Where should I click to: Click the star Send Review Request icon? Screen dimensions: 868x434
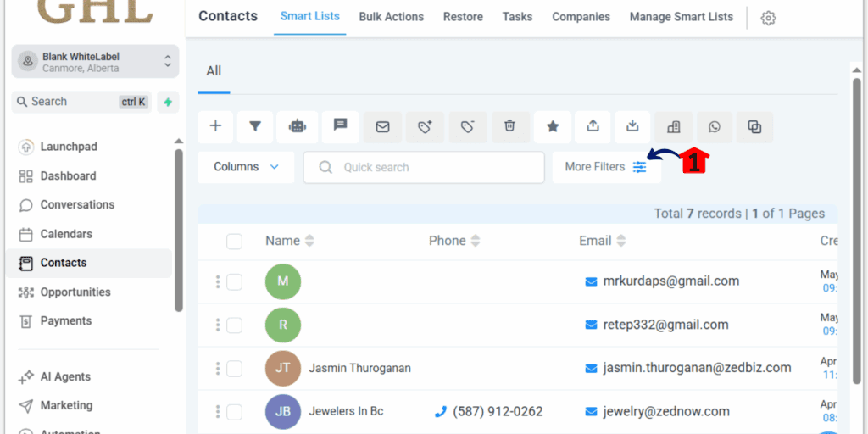[x=553, y=127]
